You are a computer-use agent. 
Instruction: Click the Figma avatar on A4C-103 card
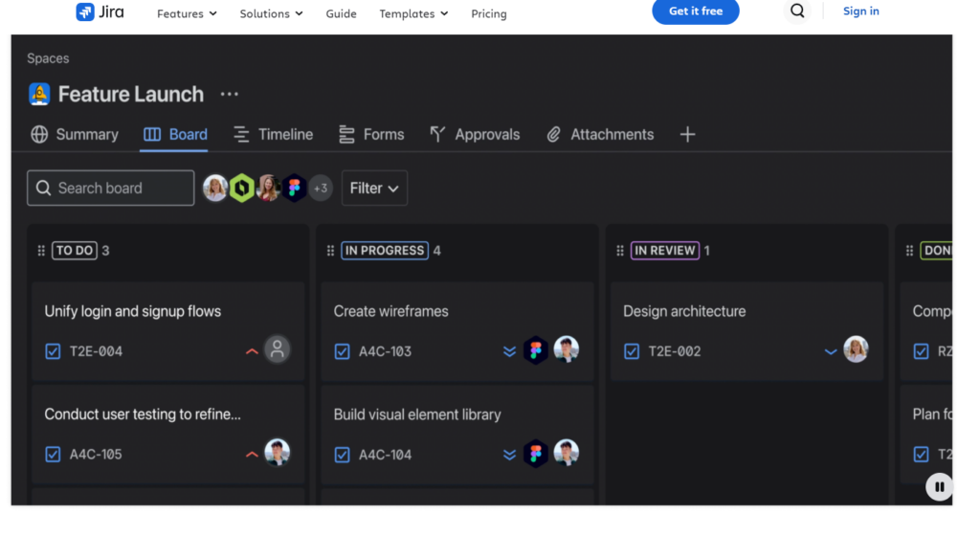[x=536, y=350]
